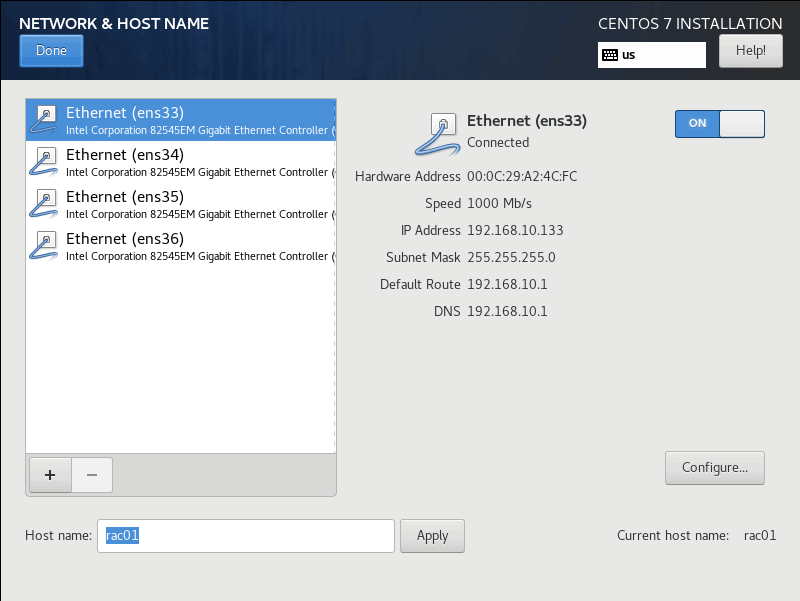This screenshot has height=601, width=800.
Task: Apply the host name
Action: click(432, 536)
